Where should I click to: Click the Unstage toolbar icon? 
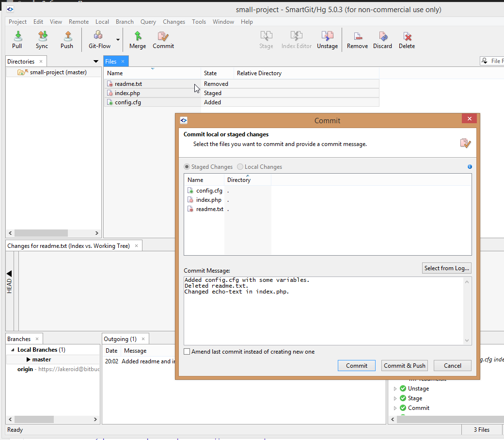pyautogui.click(x=327, y=40)
